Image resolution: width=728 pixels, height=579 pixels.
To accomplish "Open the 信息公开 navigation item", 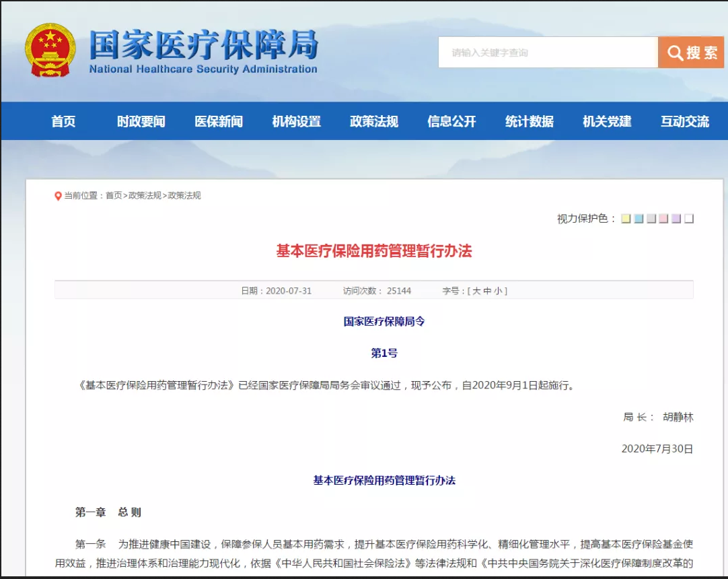I will tap(451, 121).
